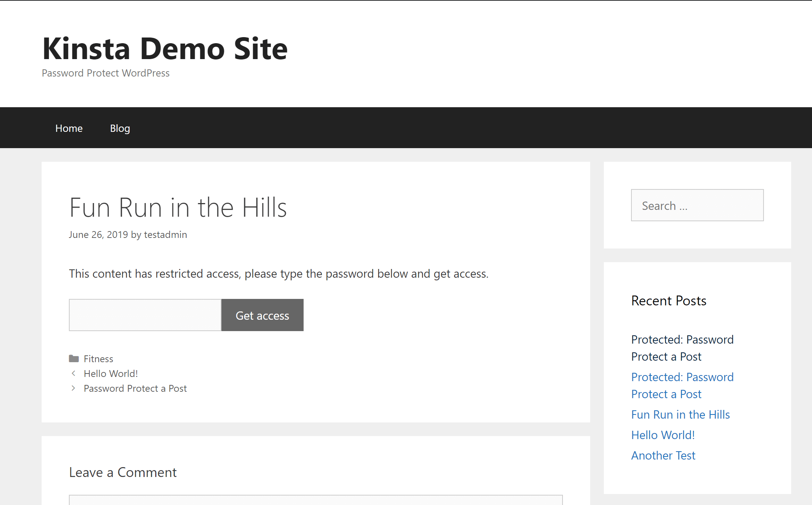
Task: Click on Password Protect WordPress tagline
Action: point(106,73)
